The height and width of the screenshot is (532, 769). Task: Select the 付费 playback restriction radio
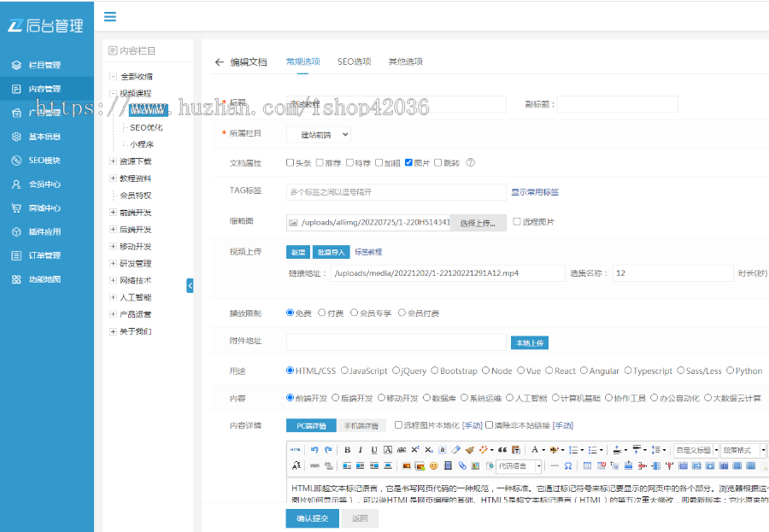(x=322, y=313)
